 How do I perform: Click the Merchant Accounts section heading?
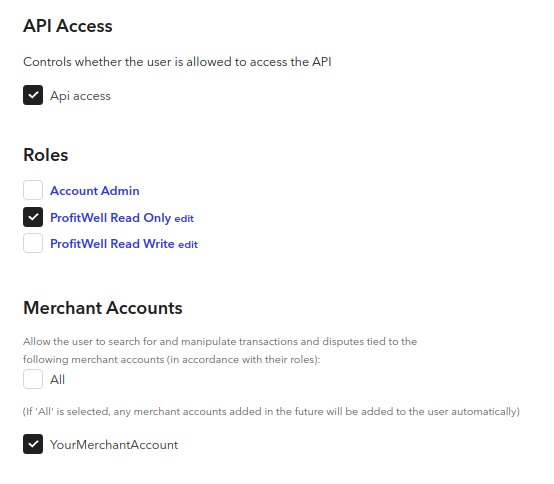pos(103,308)
